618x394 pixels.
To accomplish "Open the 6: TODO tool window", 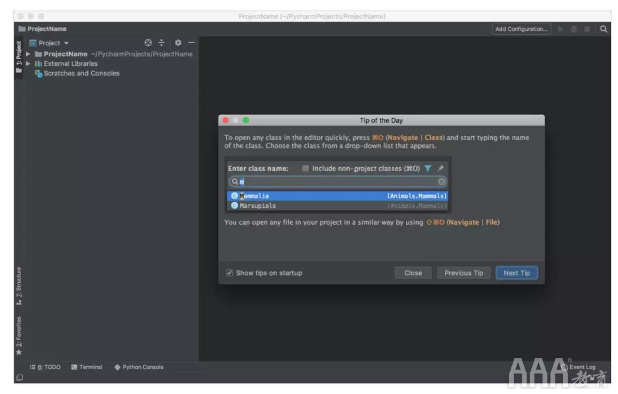I will [x=45, y=367].
